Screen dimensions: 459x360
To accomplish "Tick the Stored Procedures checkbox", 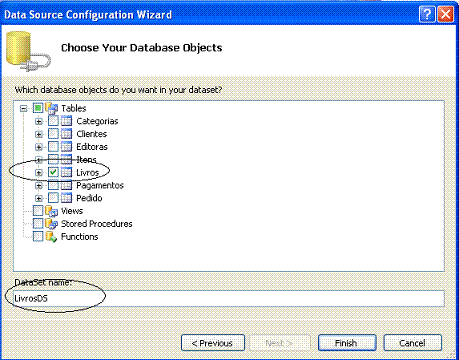I will coord(38,224).
